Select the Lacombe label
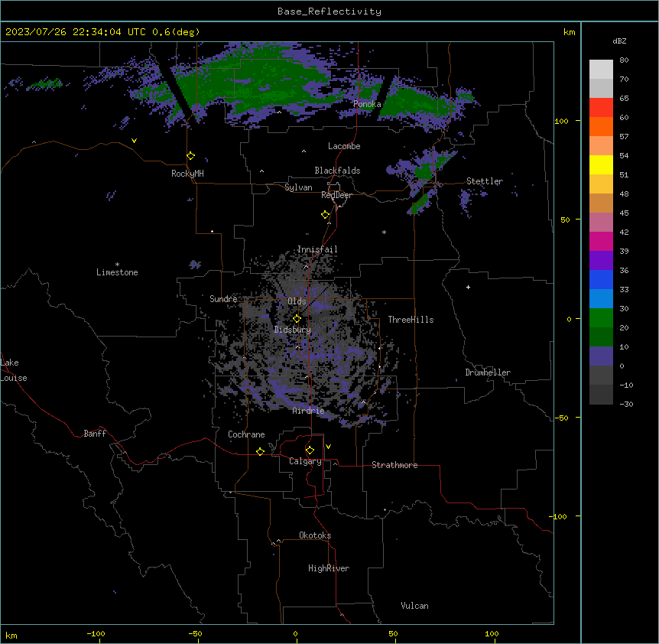The width and height of the screenshot is (659, 644). tap(344, 146)
